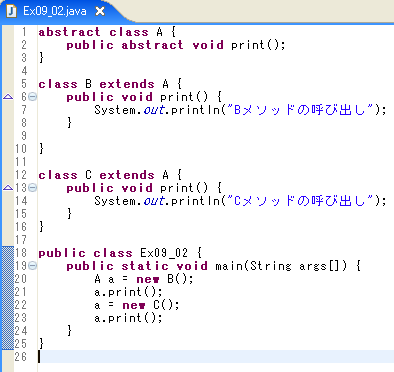Place the cursor on empty line 26
Viewport: 394px width, 372px height.
pos(216,356)
